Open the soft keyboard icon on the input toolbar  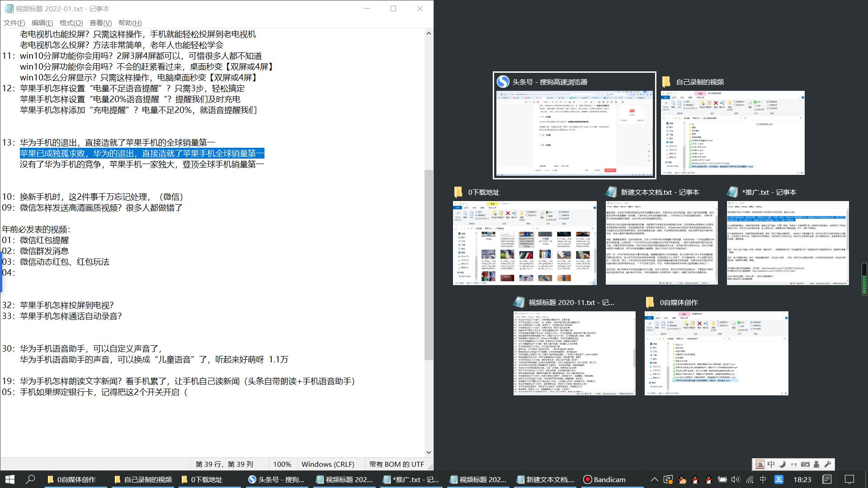pos(805,464)
